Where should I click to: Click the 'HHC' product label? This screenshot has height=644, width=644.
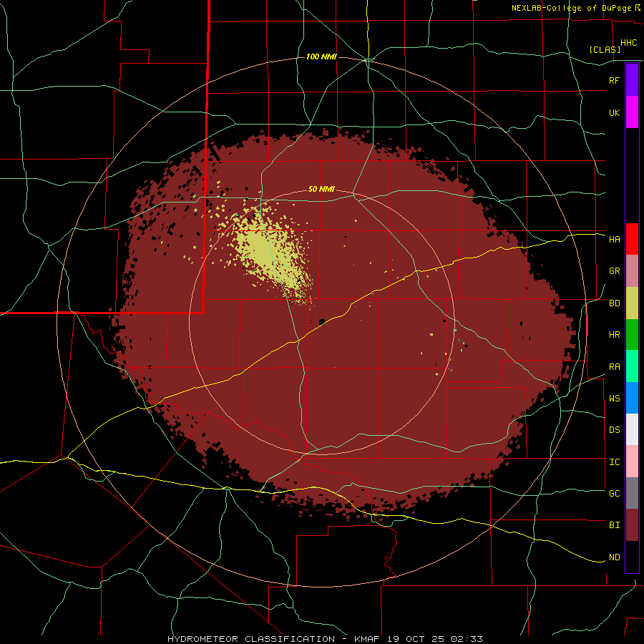pyautogui.click(x=628, y=43)
